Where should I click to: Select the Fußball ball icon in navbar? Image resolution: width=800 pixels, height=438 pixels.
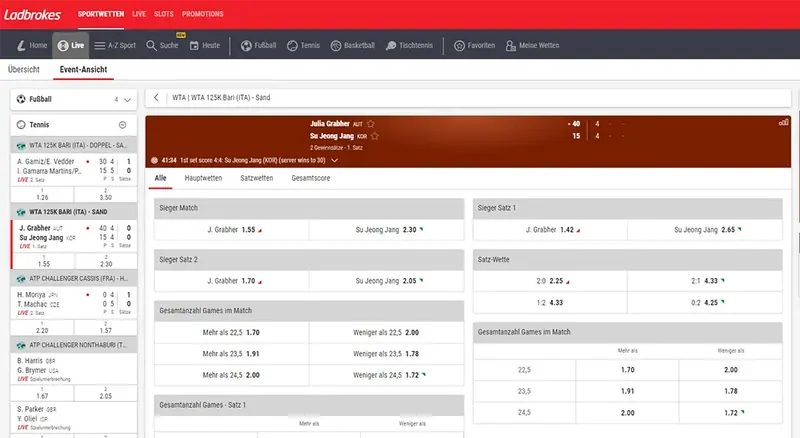click(x=246, y=45)
